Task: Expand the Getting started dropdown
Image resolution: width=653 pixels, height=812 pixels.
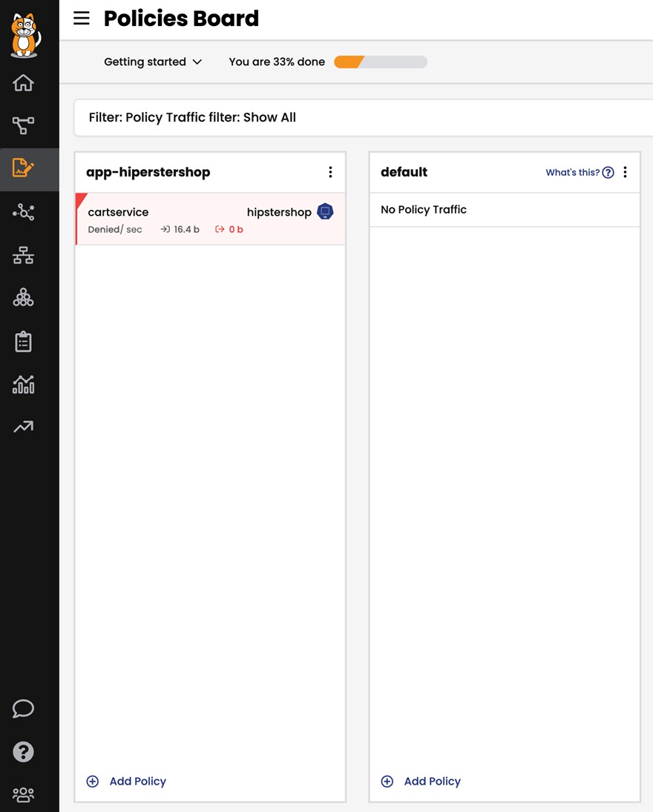Action: point(153,62)
